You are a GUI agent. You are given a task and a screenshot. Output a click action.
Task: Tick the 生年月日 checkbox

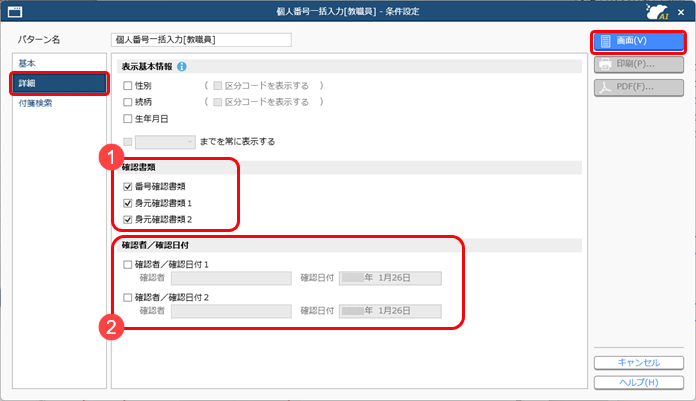tap(128, 119)
